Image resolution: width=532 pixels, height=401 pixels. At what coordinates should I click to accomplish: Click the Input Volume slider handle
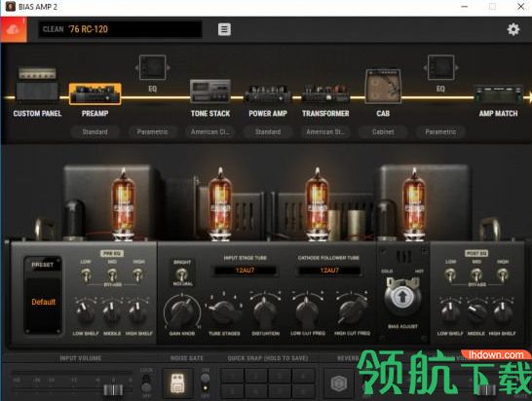[113, 390]
